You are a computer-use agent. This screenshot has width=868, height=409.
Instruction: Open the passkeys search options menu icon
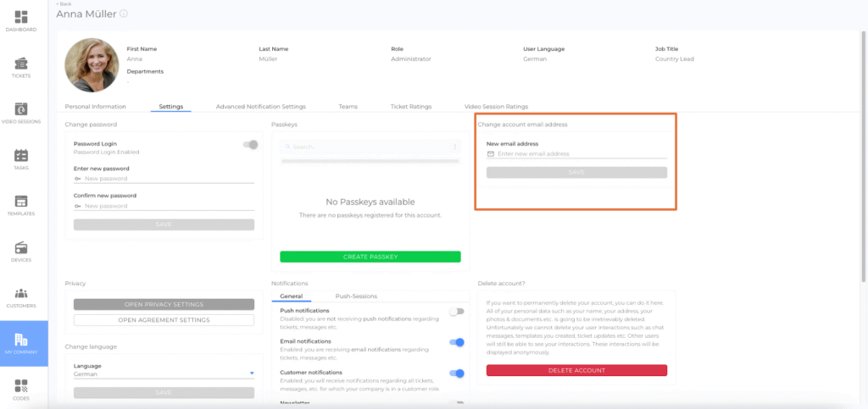pos(455,146)
